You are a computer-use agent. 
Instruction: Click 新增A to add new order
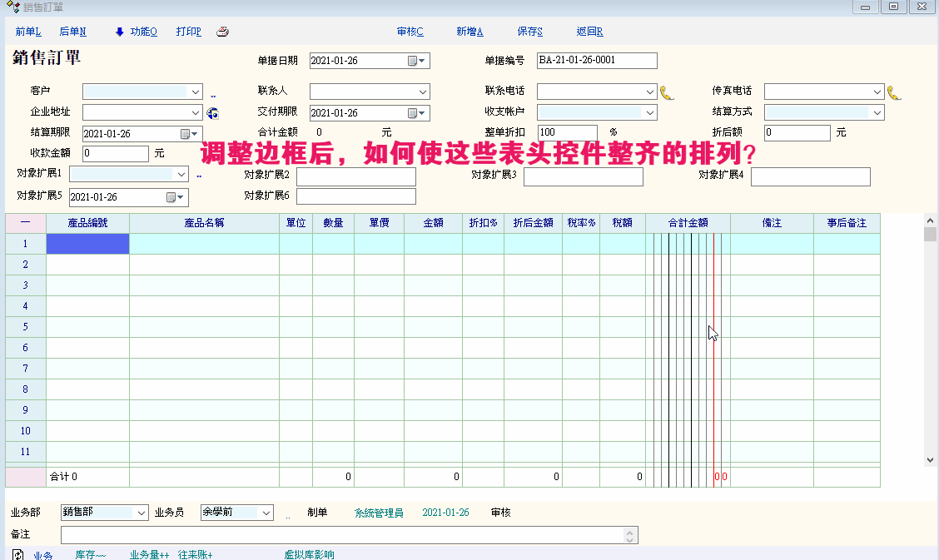pyautogui.click(x=469, y=32)
